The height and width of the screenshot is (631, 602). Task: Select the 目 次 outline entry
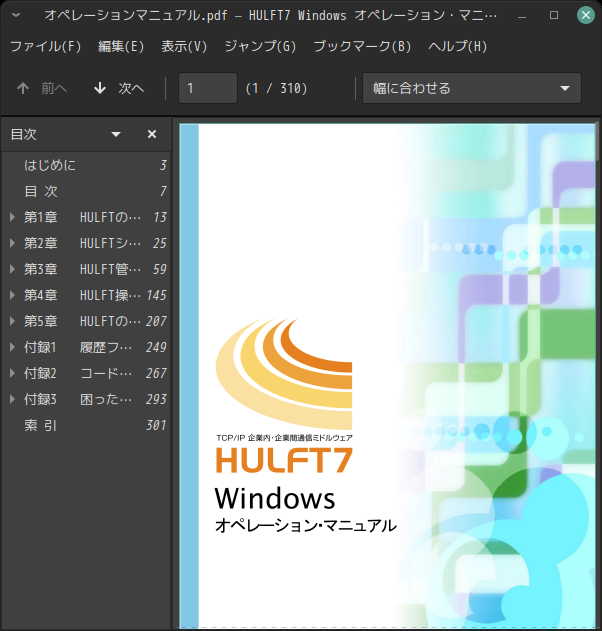point(86,191)
